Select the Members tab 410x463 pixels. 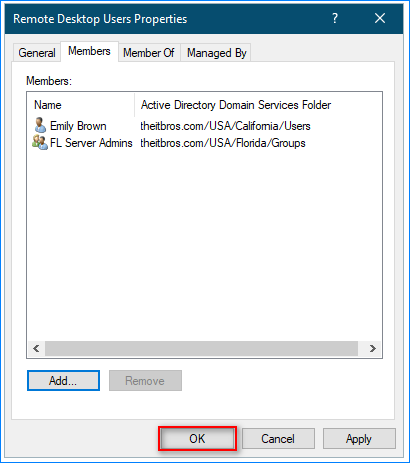pos(89,51)
